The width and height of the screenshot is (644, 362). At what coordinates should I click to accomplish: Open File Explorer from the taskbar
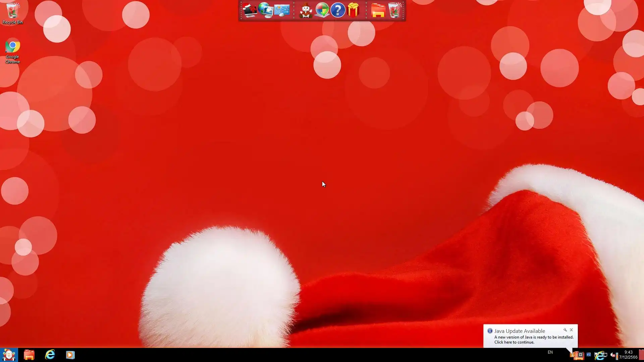pyautogui.click(x=29, y=355)
